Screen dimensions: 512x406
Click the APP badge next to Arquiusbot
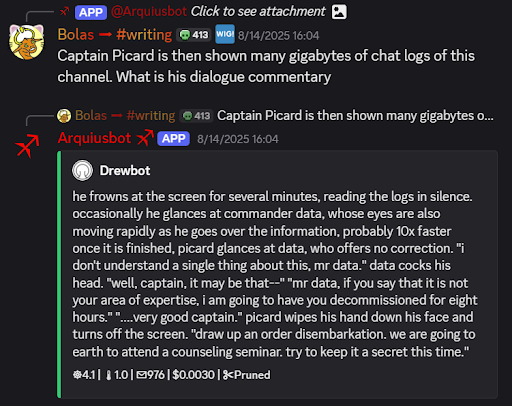[x=173, y=139]
